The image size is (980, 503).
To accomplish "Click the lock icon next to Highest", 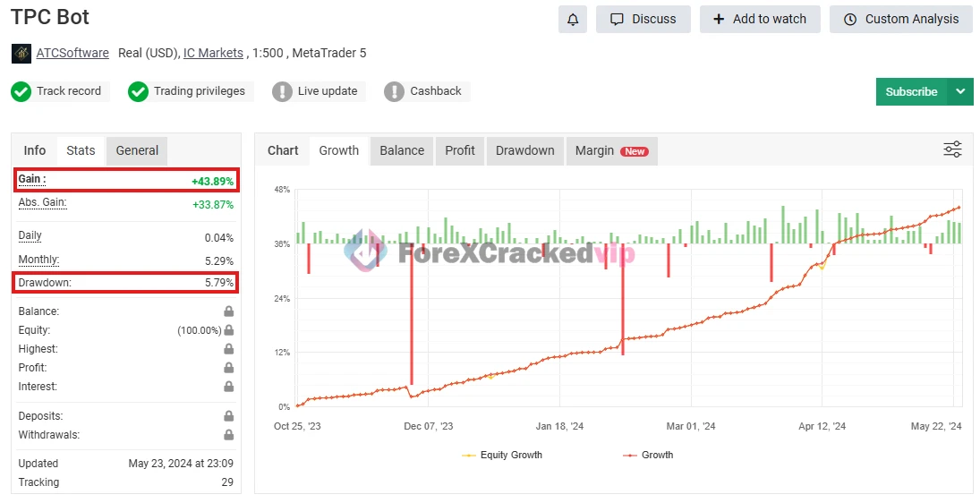I will pyautogui.click(x=229, y=349).
